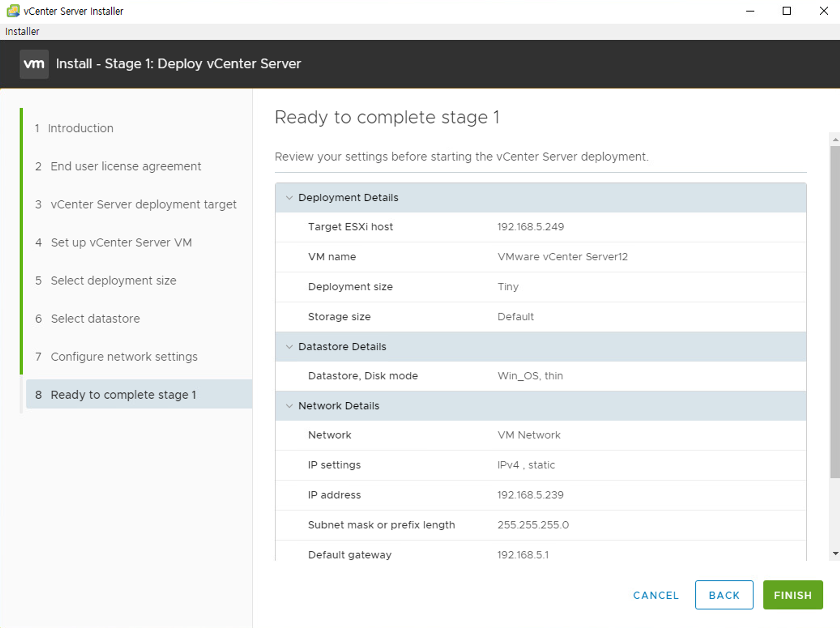Maximize the installer window
The image size is (840, 628).
pyautogui.click(x=787, y=11)
